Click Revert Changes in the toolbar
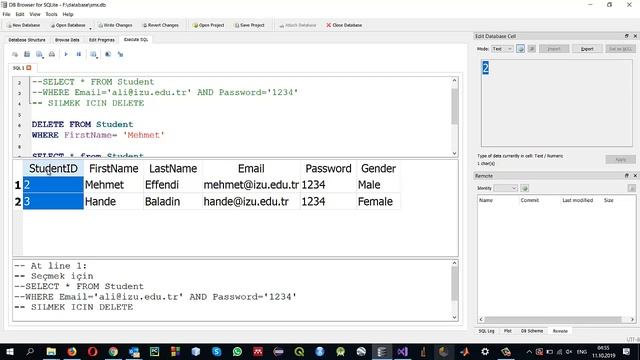Image resolution: width=640 pixels, height=360 pixels. (x=160, y=25)
